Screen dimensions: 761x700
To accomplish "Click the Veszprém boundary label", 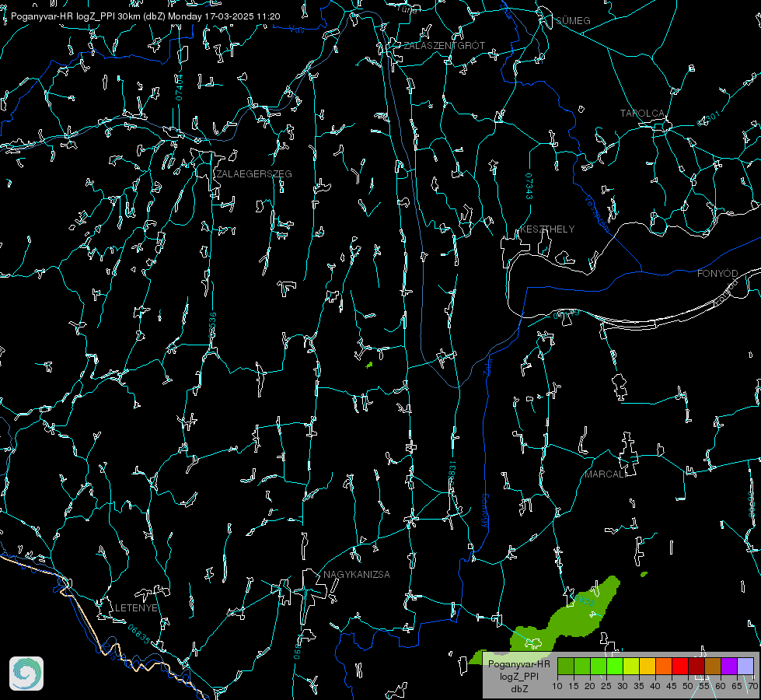I will [597, 214].
